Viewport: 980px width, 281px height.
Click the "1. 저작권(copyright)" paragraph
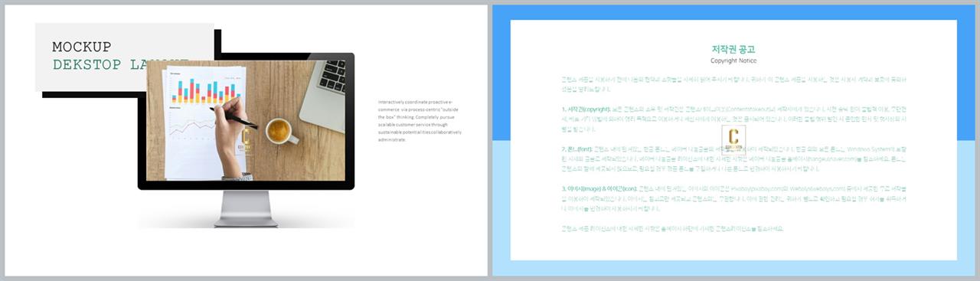733,119
